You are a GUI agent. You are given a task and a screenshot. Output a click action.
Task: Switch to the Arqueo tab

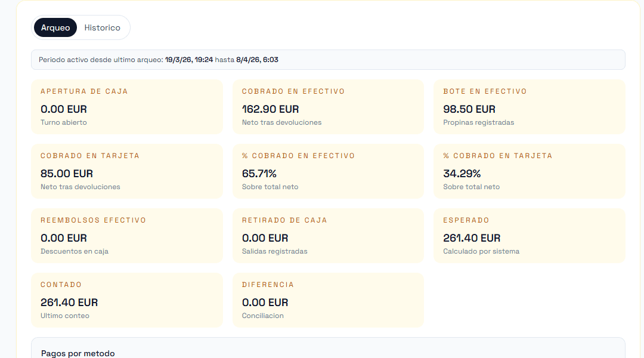[55, 27]
